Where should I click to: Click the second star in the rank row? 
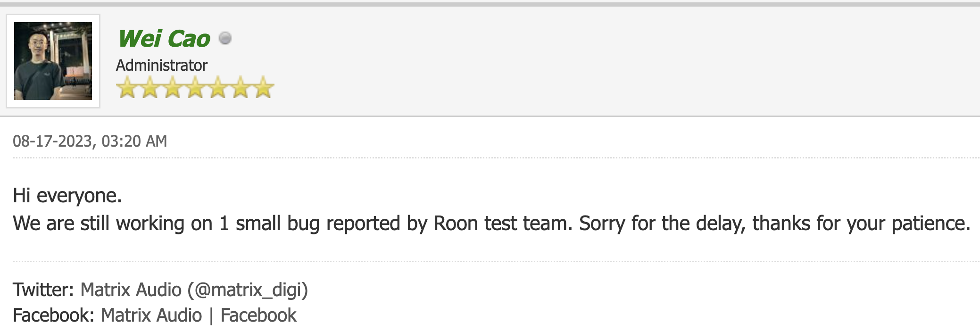click(149, 88)
